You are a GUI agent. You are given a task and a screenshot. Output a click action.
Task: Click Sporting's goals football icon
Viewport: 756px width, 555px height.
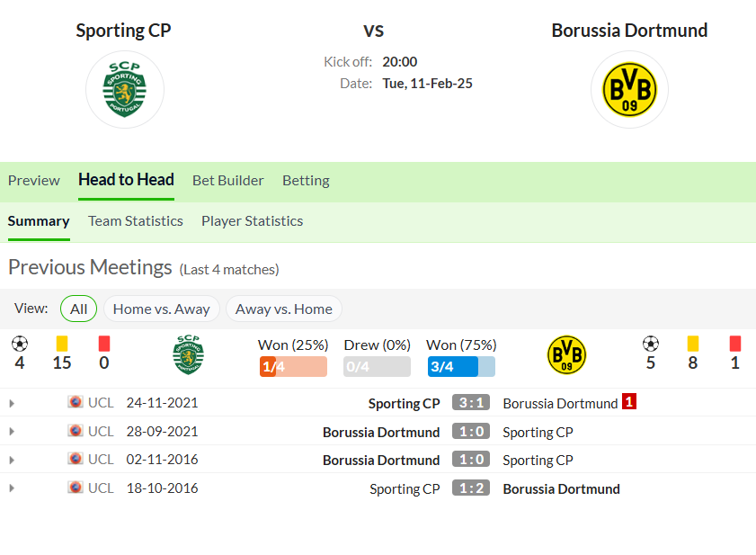(x=19, y=344)
